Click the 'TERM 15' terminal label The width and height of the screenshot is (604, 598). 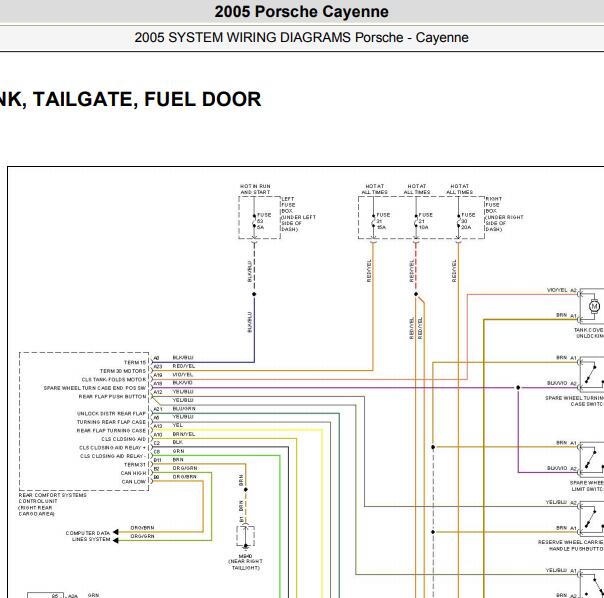click(x=135, y=362)
